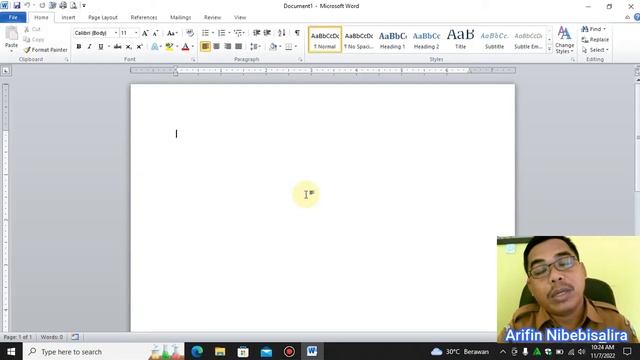Open the Font dialog launcher
This screenshot has height=360, width=640.
coord(193,60)
